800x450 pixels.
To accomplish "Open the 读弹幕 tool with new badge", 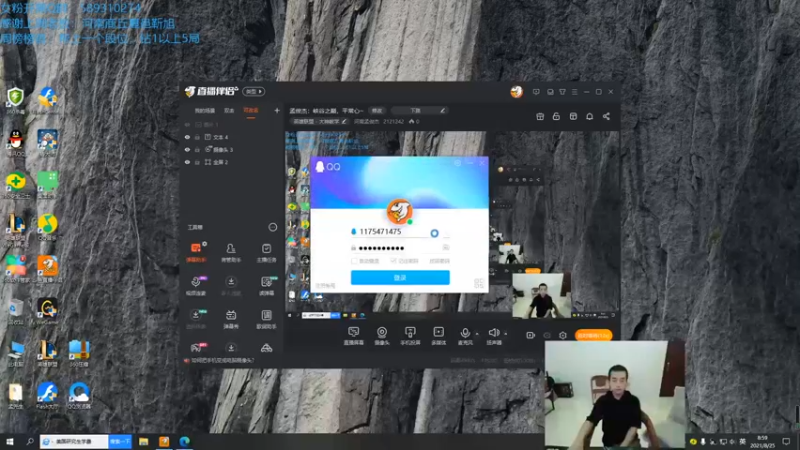I will pos(266,286).
